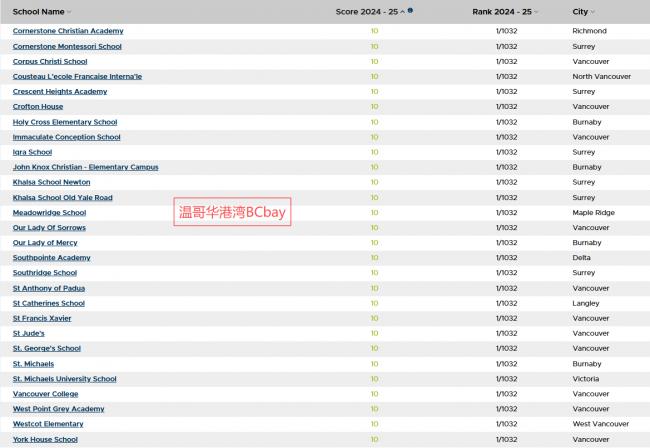Open Khalsa School Newton link
This screenshot has height=448, width=650.
click(51, 182)
